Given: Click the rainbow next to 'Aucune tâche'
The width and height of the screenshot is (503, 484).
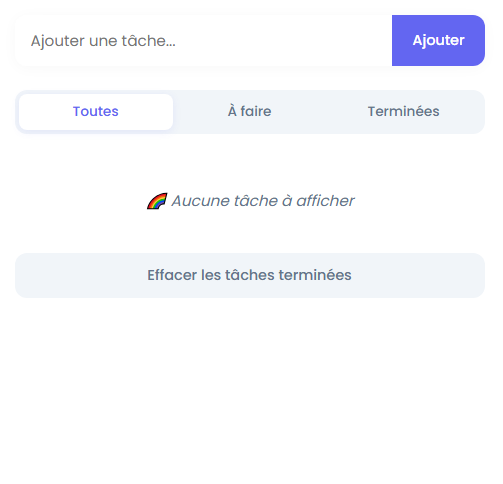Looking at the screenshot, I should pyautogui.click(x=157, y=201).
